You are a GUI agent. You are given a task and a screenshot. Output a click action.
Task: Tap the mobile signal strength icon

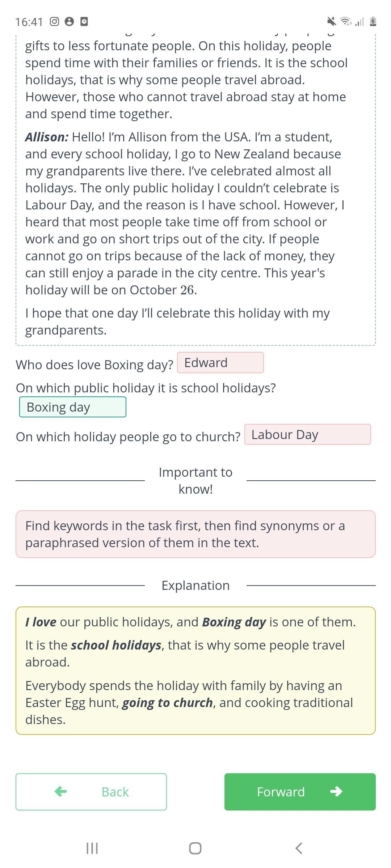point(360,22)
